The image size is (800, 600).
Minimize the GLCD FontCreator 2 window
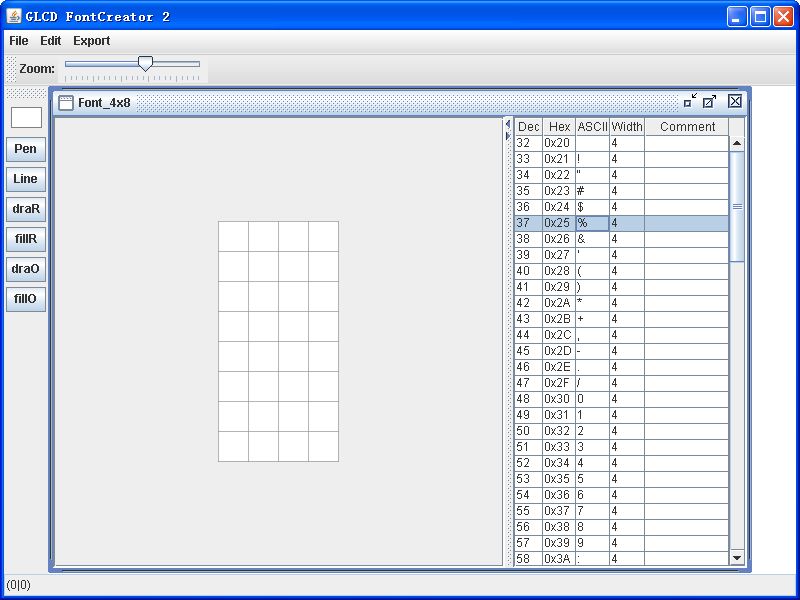(736, 17)
